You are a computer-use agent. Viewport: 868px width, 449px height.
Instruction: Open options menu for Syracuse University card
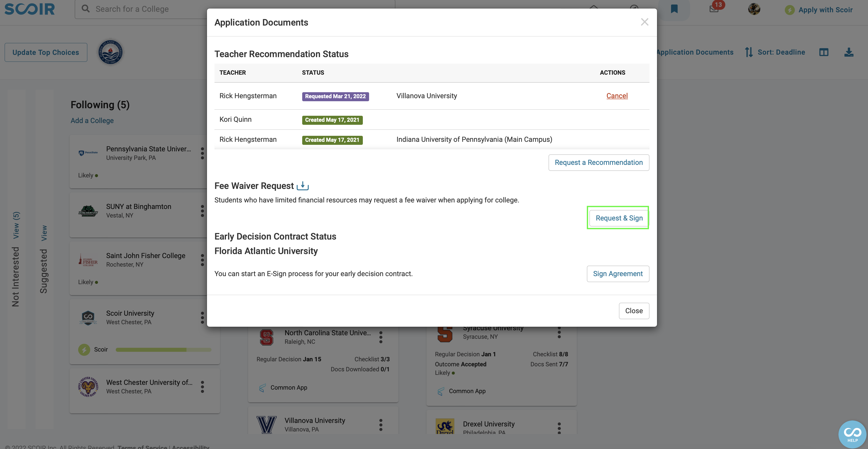click(559, 332)
